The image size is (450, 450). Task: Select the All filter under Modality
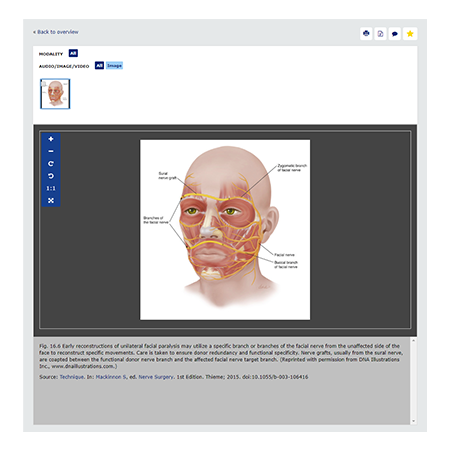pyautogui.click(x=73, y=53)
